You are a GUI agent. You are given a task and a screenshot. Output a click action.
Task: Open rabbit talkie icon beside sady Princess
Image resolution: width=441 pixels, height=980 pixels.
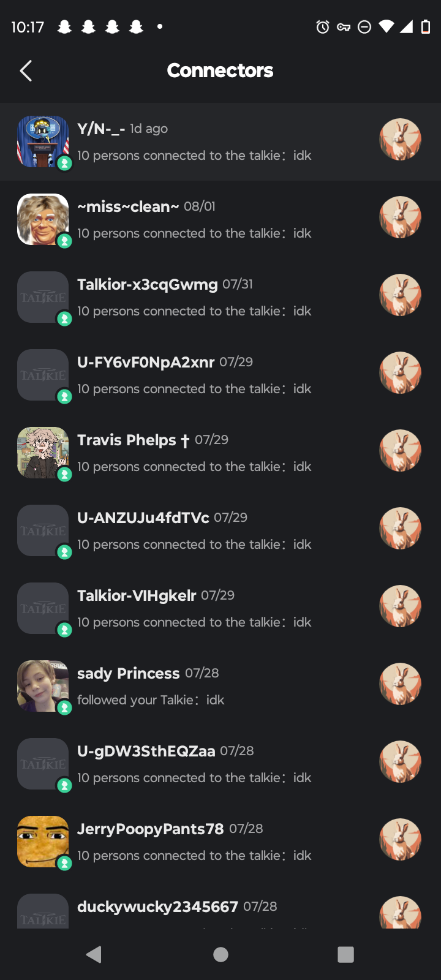coord(401,684)
